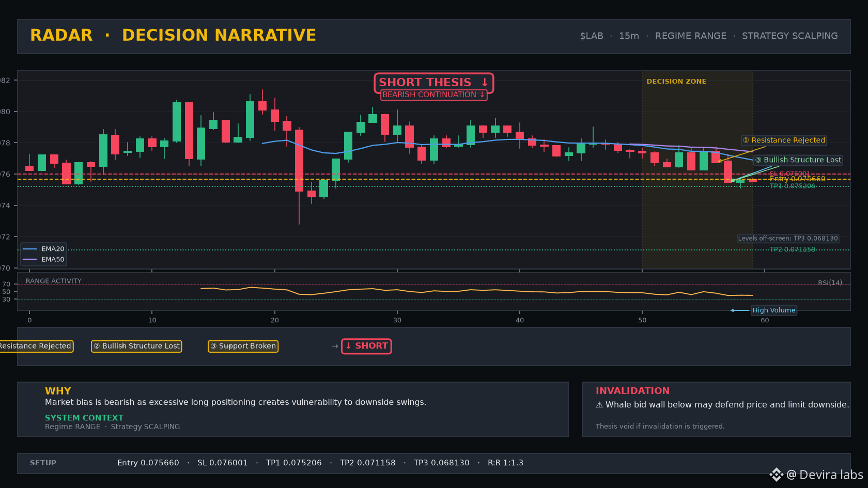
Task: Click the RANGE ACTIVITY label
Action: pyautogui.click(x=54, y=281)
